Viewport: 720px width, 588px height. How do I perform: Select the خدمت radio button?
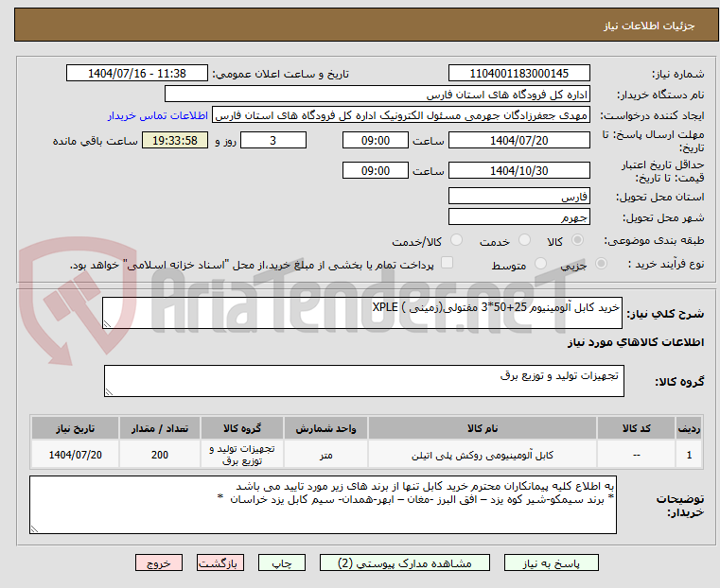pyautogui.click(x=524, y=240)
